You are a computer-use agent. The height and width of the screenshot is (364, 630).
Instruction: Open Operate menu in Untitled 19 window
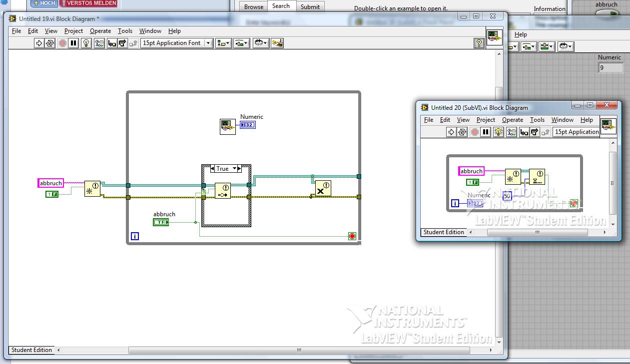pyautogui.click(x=100, y=31)
